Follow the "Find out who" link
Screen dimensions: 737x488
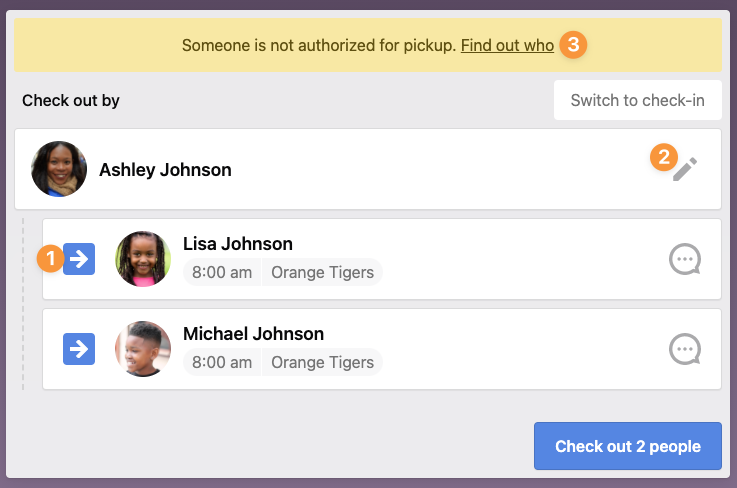507,45
